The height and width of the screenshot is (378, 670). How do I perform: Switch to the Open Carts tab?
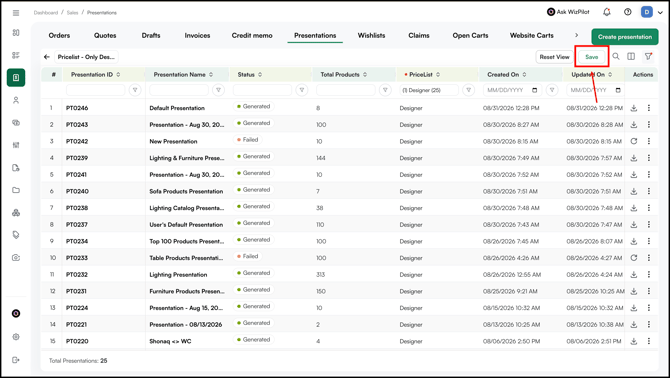(470, 35)
